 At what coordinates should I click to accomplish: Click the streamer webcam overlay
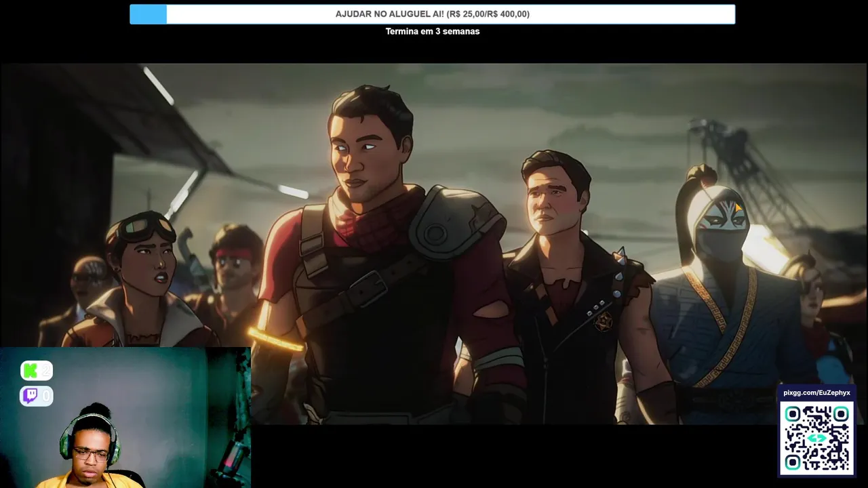[x=125, y=418]
